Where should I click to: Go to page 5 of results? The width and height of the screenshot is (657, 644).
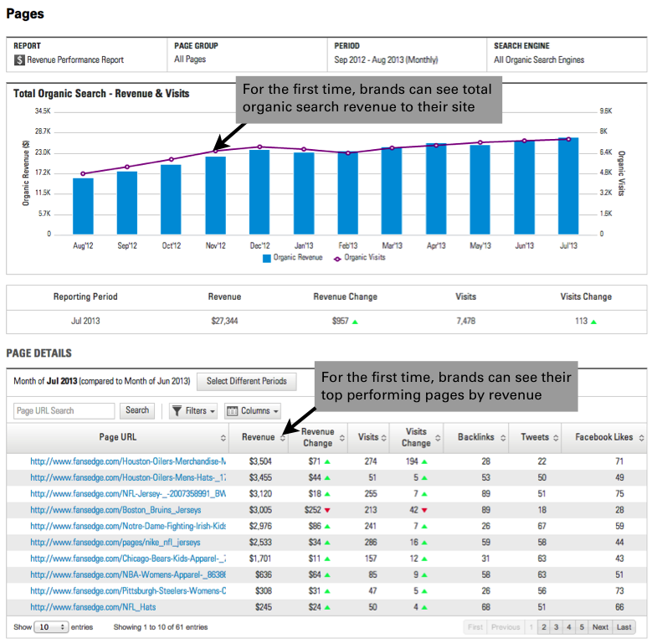[x=582, y=627]
